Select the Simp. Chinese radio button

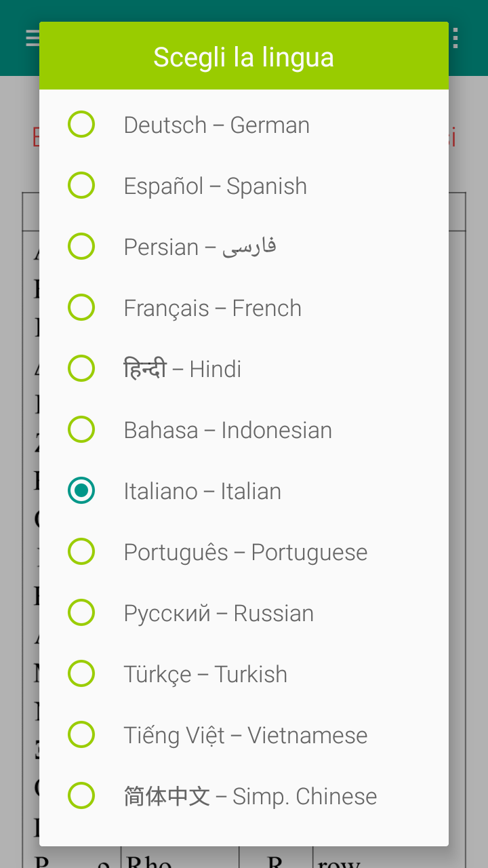[81, 796]
